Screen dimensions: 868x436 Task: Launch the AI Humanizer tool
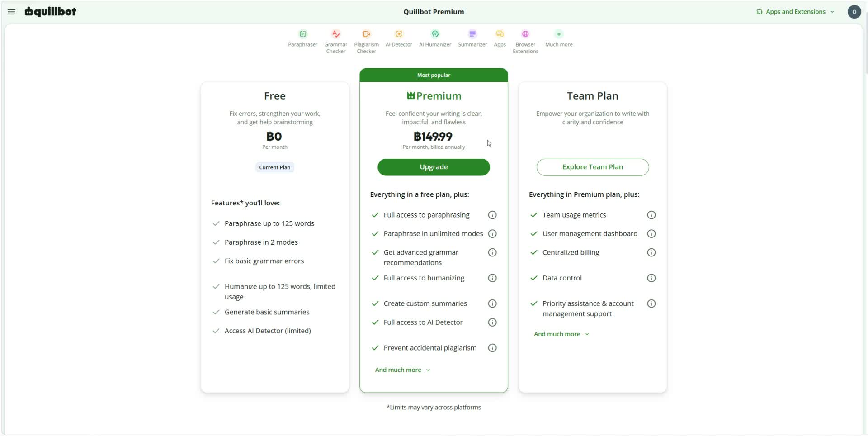click(435, 38)
